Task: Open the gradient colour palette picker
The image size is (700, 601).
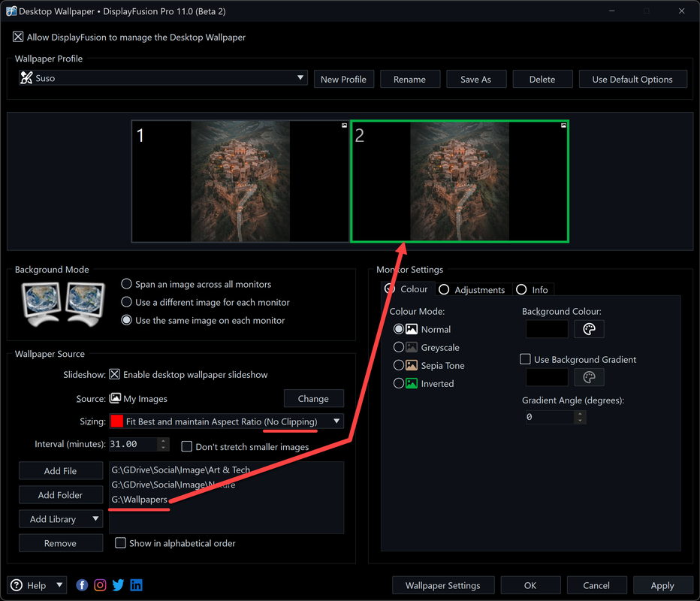Action: point(589,377)
